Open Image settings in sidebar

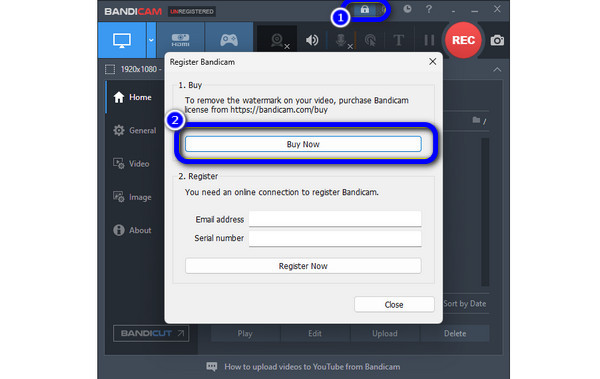click(x=132, y=197)
